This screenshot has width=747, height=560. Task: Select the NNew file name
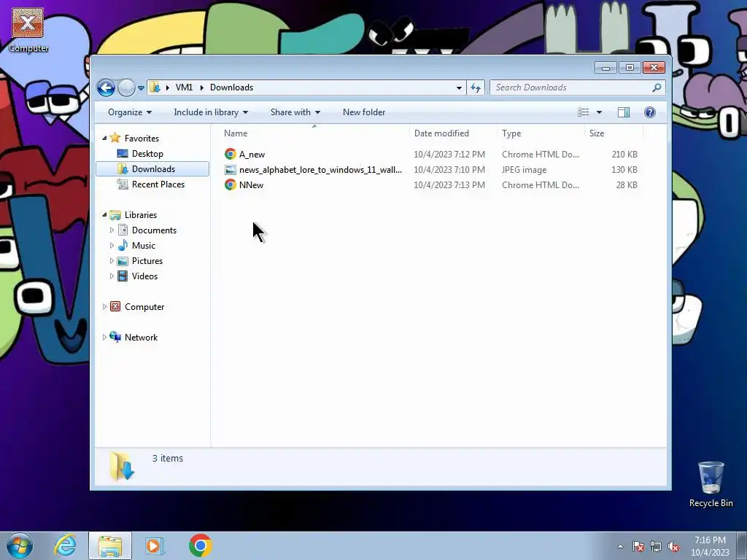point(251,184)
